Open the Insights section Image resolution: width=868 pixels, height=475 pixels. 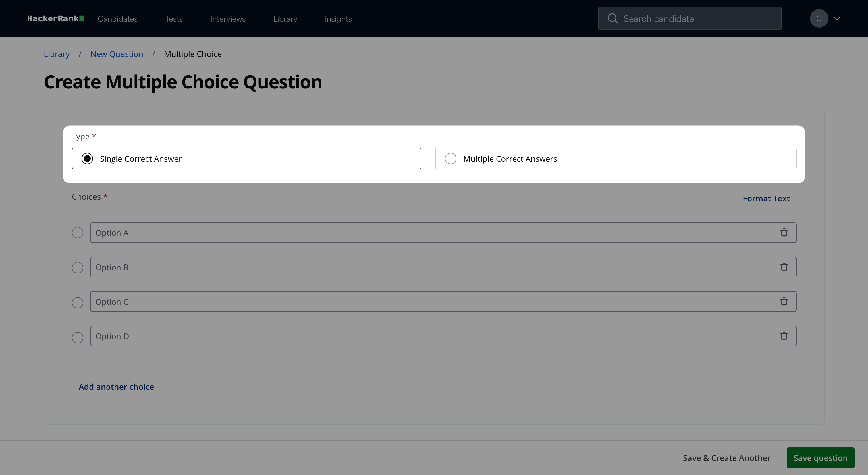pos(338,19)
